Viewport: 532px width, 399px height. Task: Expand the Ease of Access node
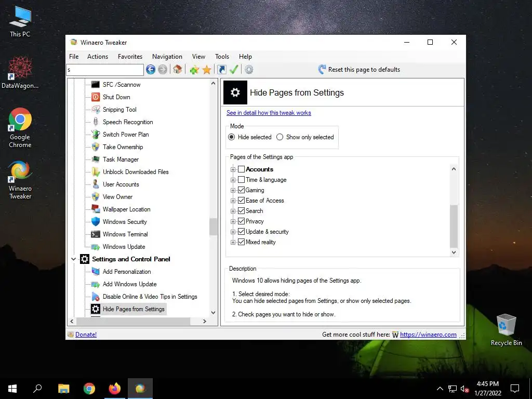pos(233,201)
